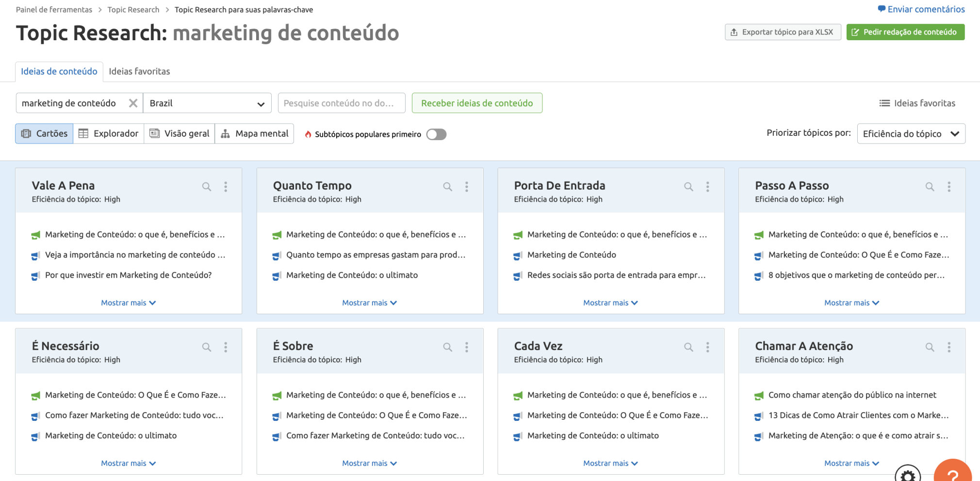
Task: Click the Cada Vez card search icon
Action: [689, 347]
